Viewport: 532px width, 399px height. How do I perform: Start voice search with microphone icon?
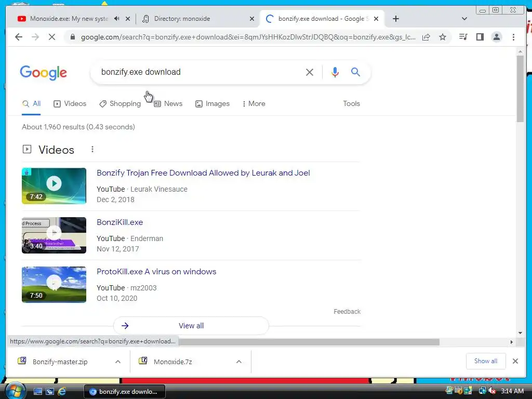(x=335, y=72)
